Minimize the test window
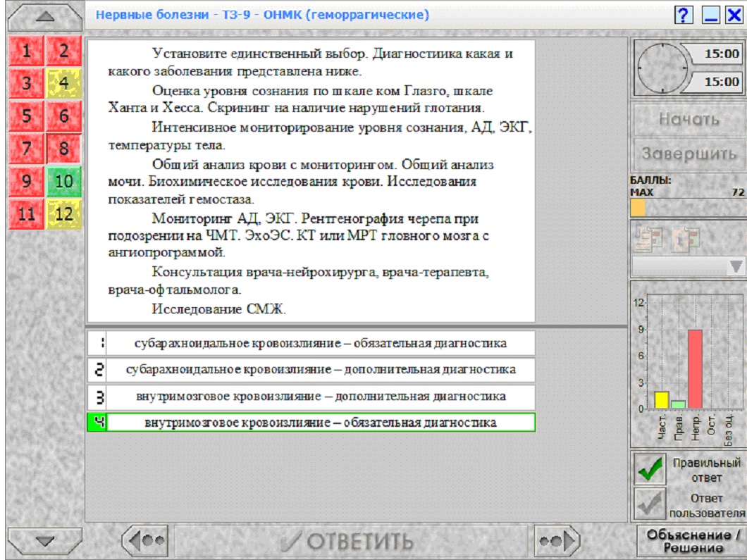 coord(710,15)
